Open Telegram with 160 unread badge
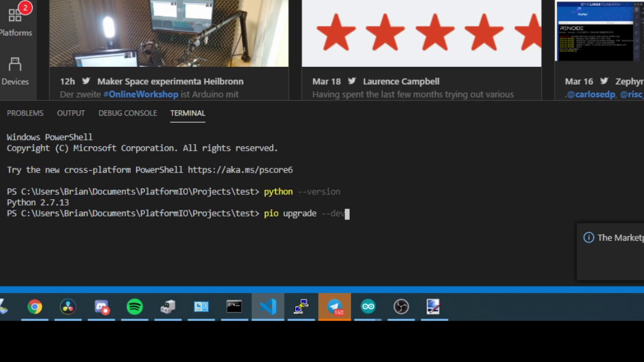This screenshot has height=362, width=644. click(334, 307)
